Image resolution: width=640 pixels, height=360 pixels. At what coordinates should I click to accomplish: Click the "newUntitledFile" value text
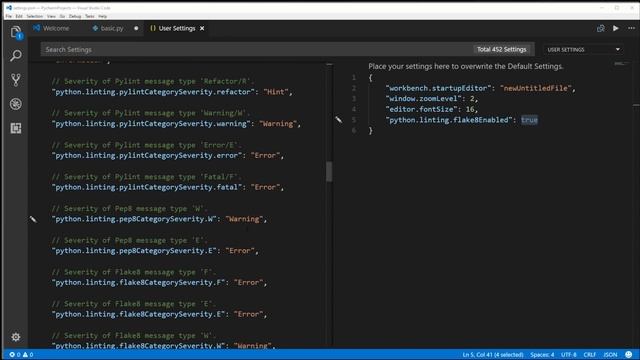coord(536,88)
